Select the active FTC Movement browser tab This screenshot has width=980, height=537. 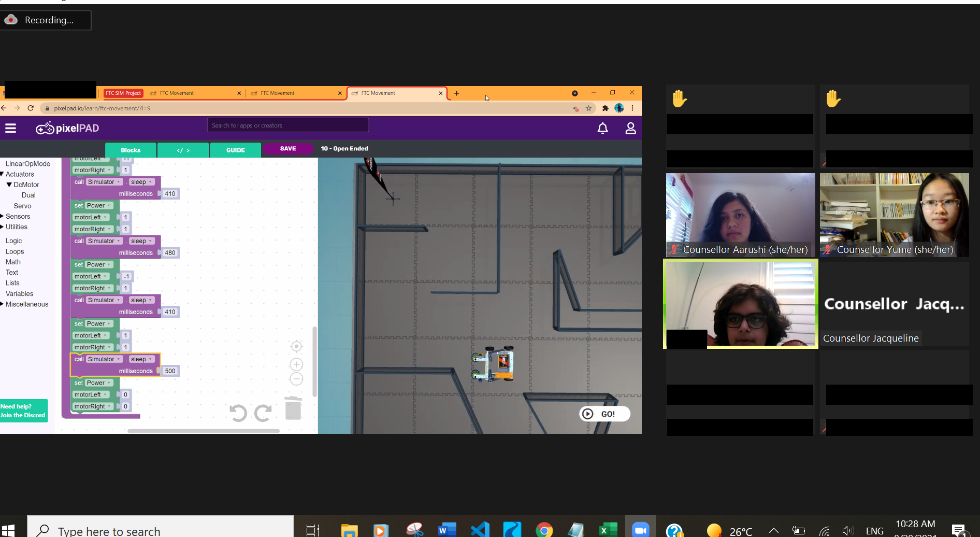point(396,93)
